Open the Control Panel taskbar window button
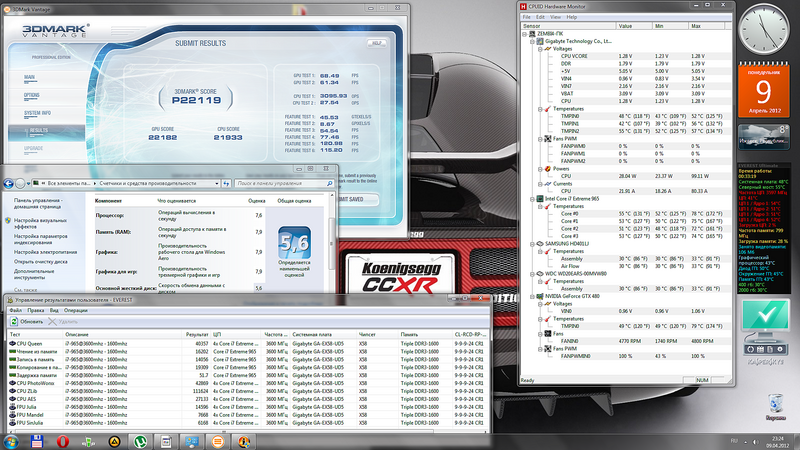The width and height of the screenshot is (800, 450). tap(192, 442)
